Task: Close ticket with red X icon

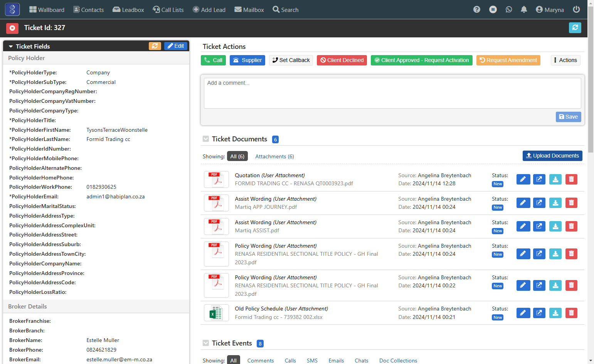Action: point(12,28)
